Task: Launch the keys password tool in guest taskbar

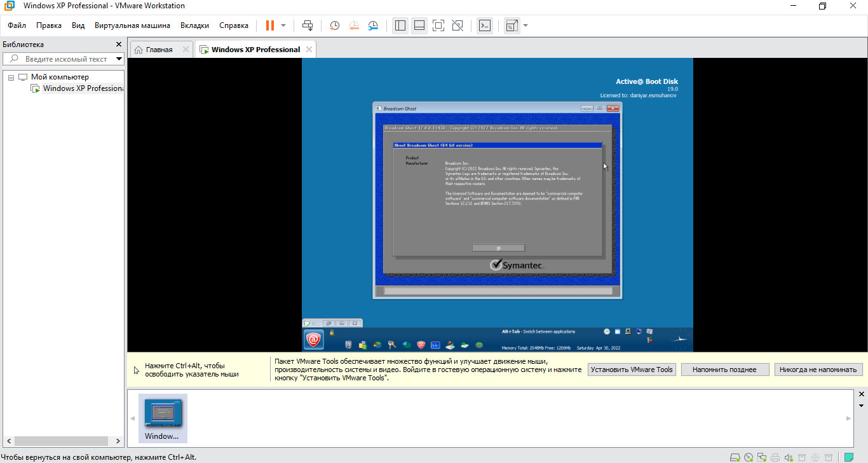Action: 392,345
